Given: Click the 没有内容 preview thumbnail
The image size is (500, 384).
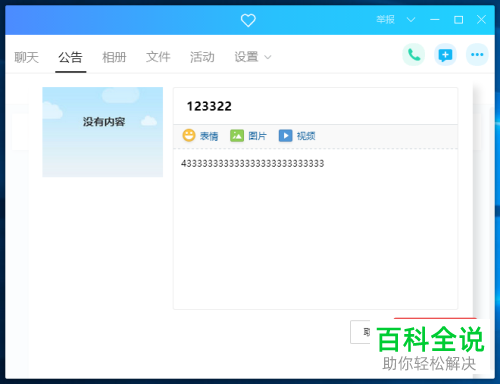Looking at the screenshot, I should [103, 132].
